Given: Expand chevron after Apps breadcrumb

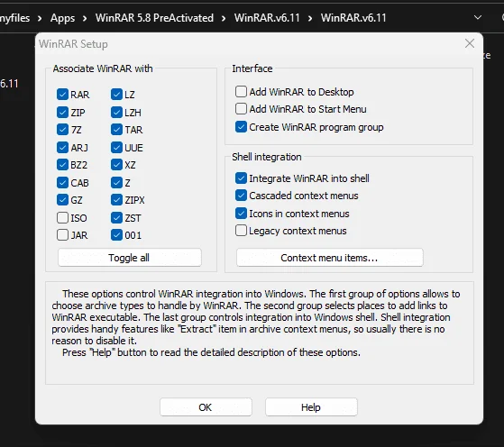Looking at the screenshot, I should tap(85, 18).
